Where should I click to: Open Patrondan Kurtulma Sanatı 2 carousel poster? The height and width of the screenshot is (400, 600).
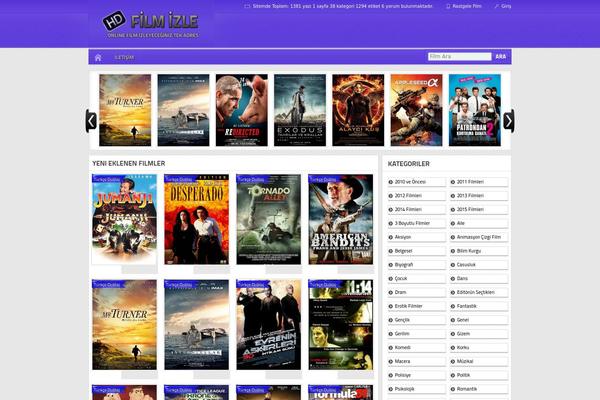tap(474, 110)
